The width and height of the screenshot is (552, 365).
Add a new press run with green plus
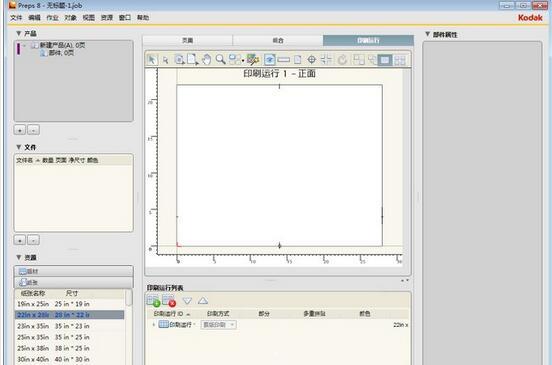click(153, 301)
